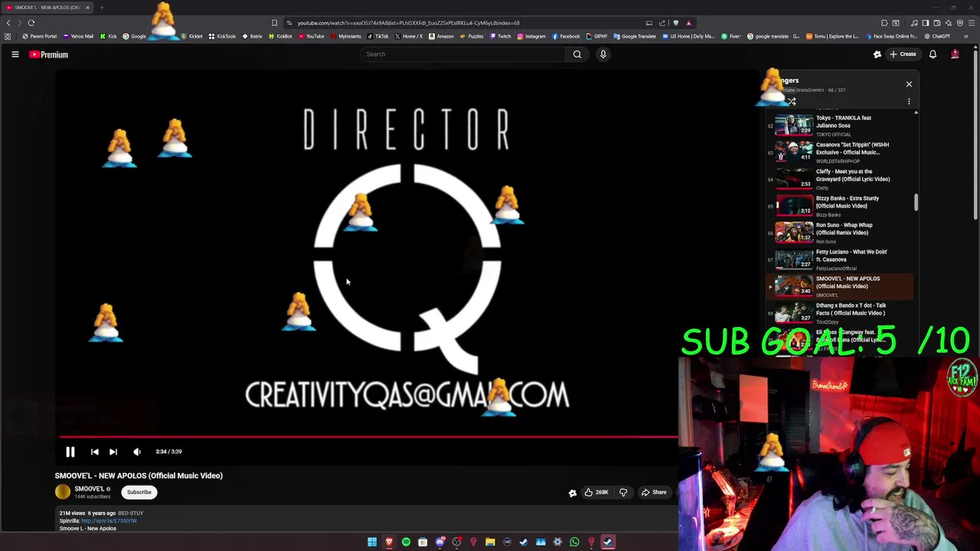980x551 pixels.
Task: Mute the video volume speaker icon
Action: click(x=136, y=452)
